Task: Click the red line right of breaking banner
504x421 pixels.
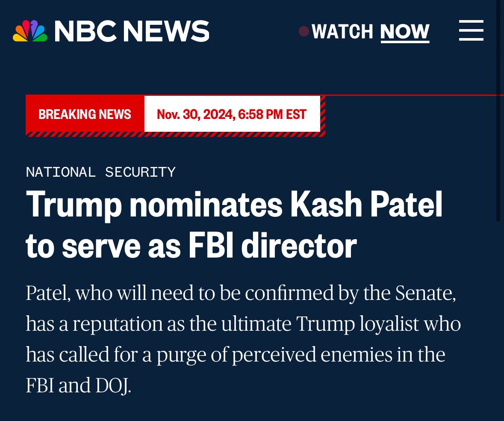Action: tap(410, 95)
